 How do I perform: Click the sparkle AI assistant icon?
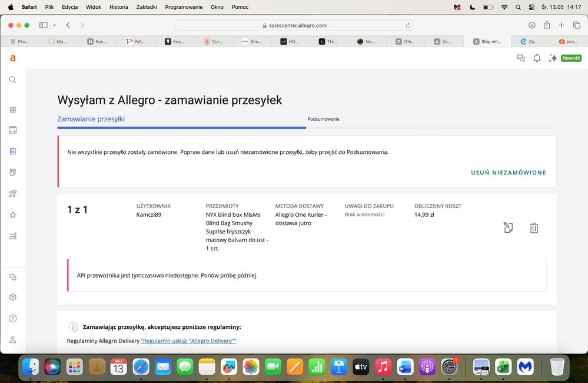pyautogui.click(x=552, y=58)
